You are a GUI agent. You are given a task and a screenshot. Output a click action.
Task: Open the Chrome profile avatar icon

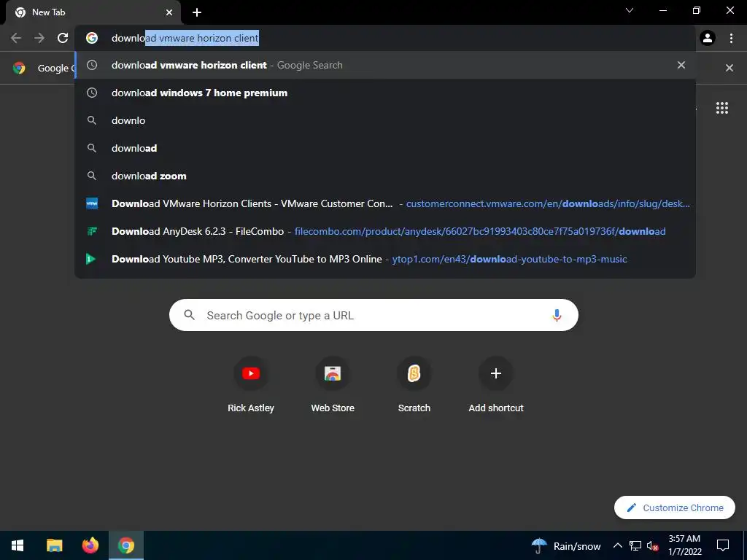pyautogui.click(x=708, y=38)
